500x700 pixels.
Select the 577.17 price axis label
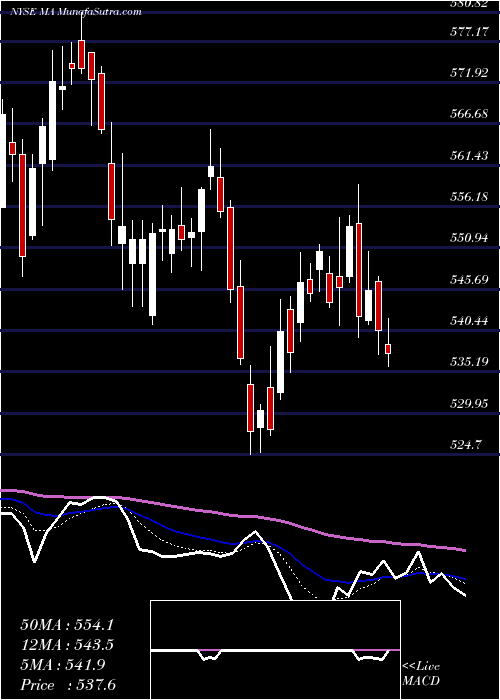tap(469, 32)
